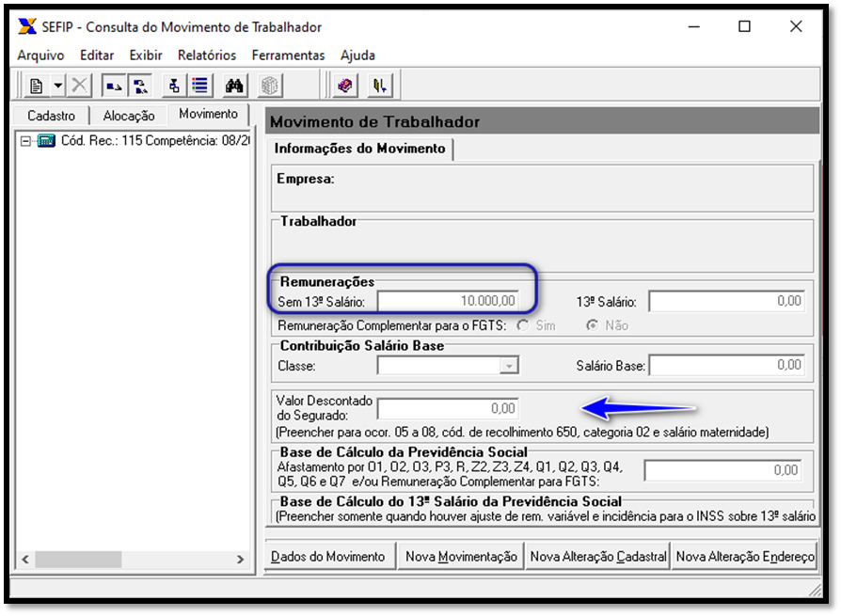The image size is (841, 616).
Task: Click the binoculars search toolbar icon
Action: coord(234,86)
